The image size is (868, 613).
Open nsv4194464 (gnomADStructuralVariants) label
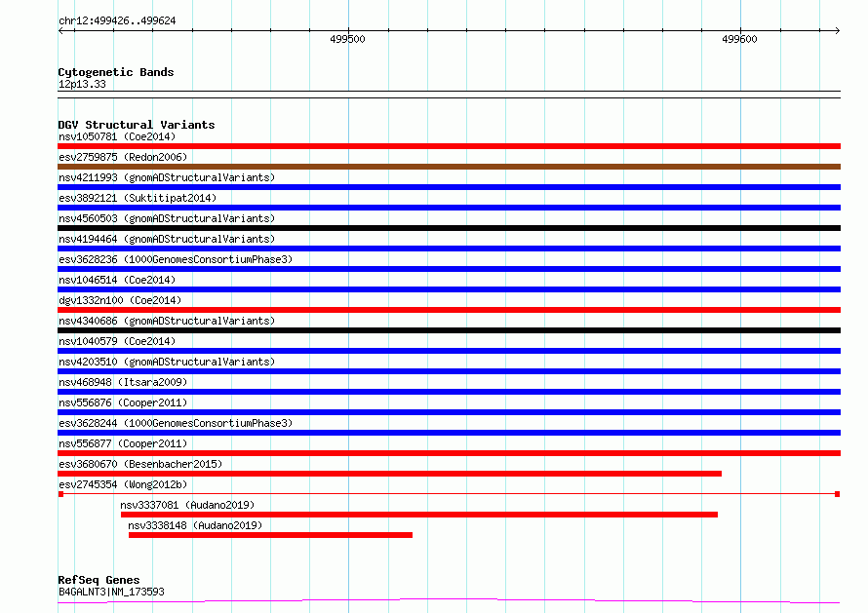167,239
